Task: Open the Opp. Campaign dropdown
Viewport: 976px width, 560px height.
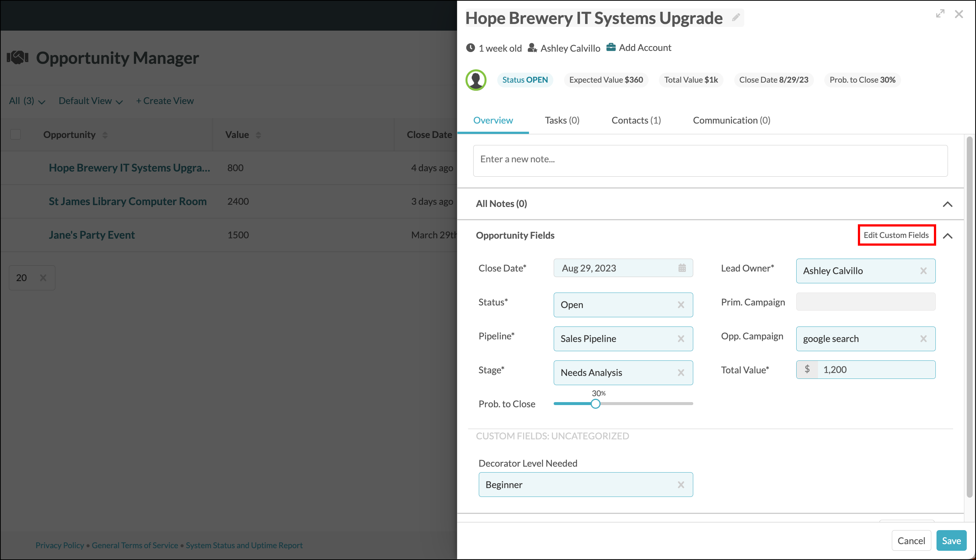Action: pos(866,339)
